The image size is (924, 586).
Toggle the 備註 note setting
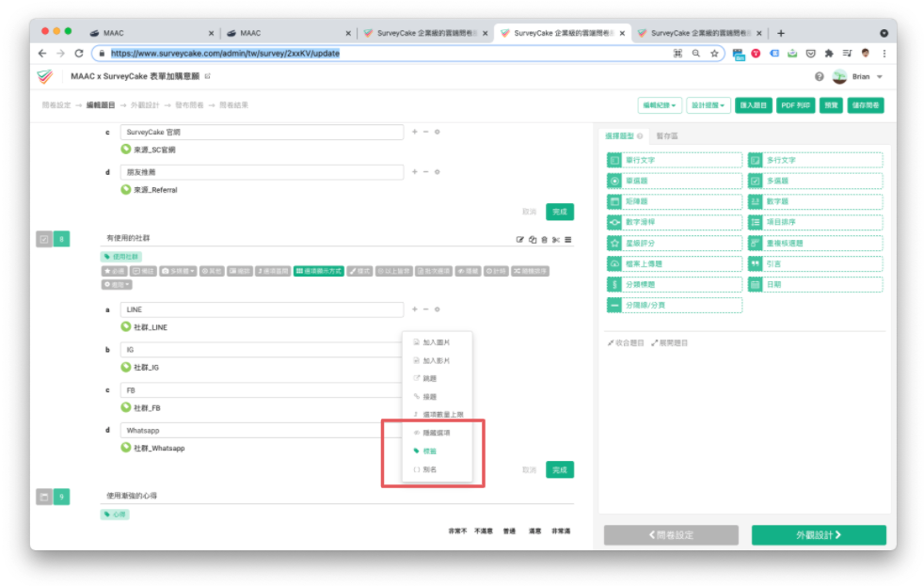point(144,271)
